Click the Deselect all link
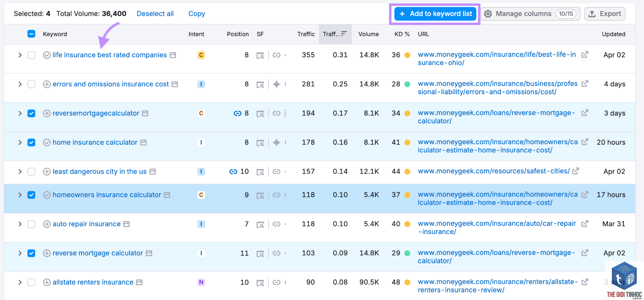 155,14
